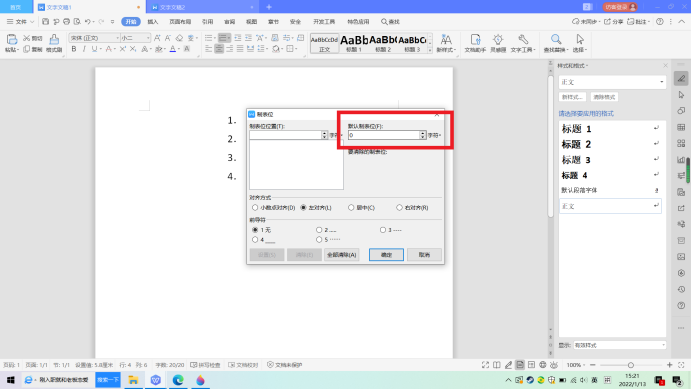The height and width of the screenshot is (389, 692).
Task: Click the Center align paragraph icon
Action: [x=219, y=49]
